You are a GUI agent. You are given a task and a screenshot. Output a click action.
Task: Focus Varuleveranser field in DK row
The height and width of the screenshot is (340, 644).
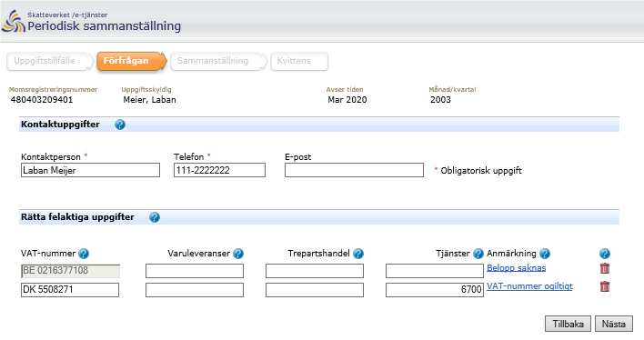(195, 290)
